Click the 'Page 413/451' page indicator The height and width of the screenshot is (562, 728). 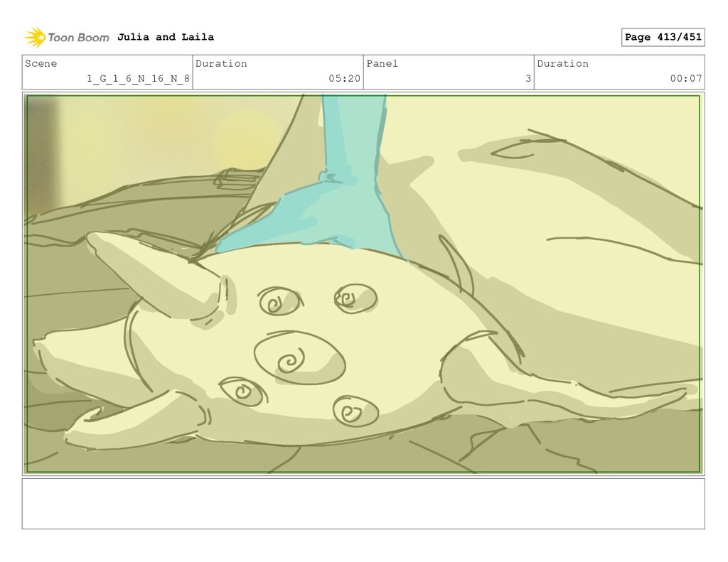663,37
